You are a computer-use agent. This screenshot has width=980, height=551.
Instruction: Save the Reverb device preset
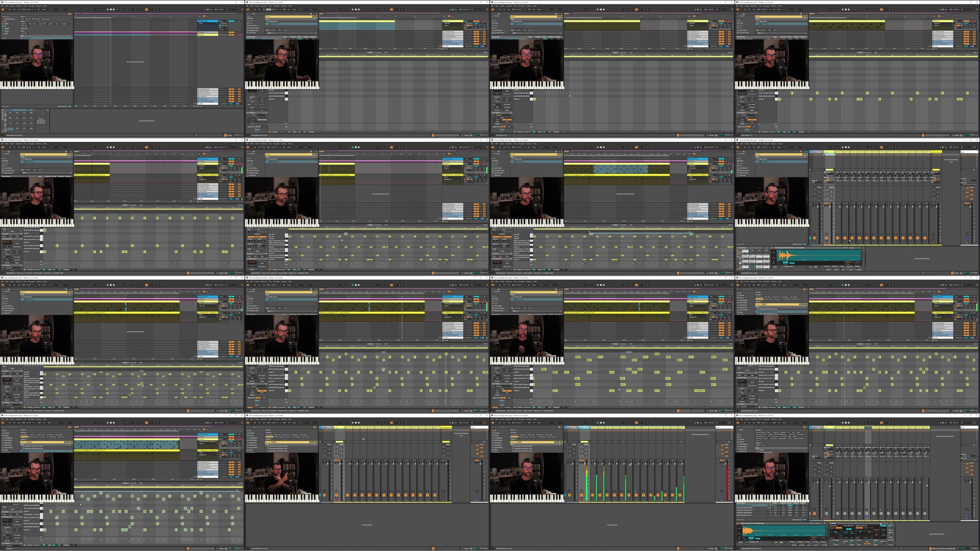coord(891,524)
